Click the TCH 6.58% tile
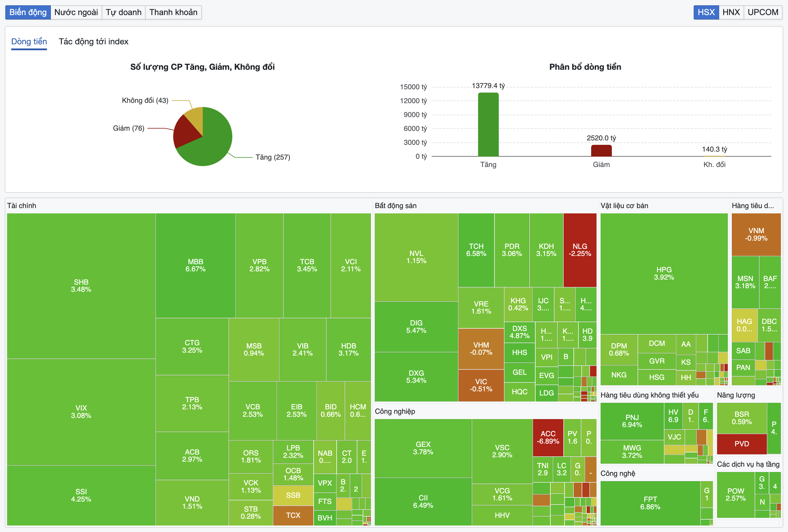The height and width of the screenshot is (532, 788). (476, 250)
